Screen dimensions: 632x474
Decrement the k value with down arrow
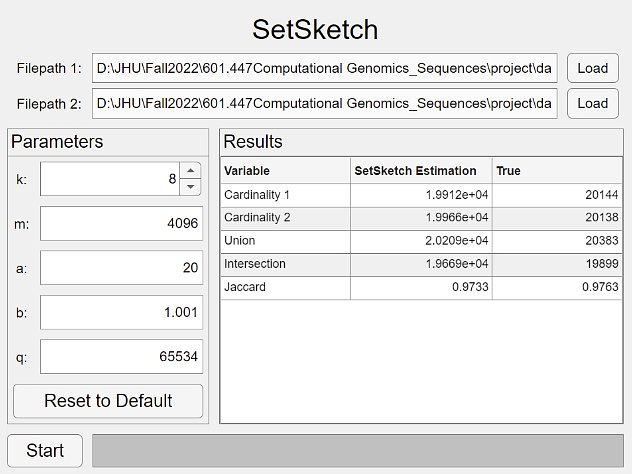point(191,187)
